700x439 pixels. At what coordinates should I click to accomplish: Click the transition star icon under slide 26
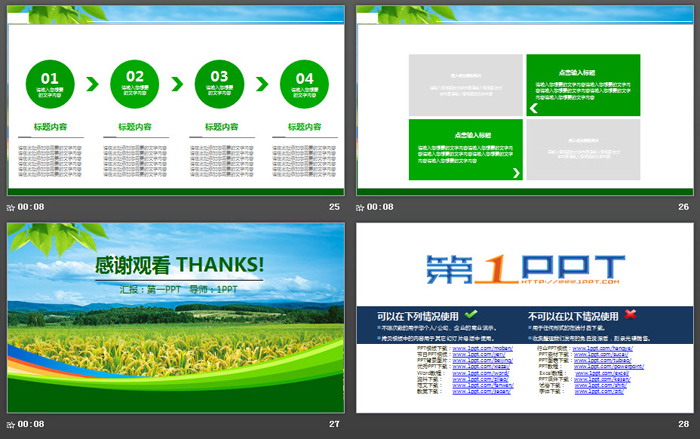[361, 207]
